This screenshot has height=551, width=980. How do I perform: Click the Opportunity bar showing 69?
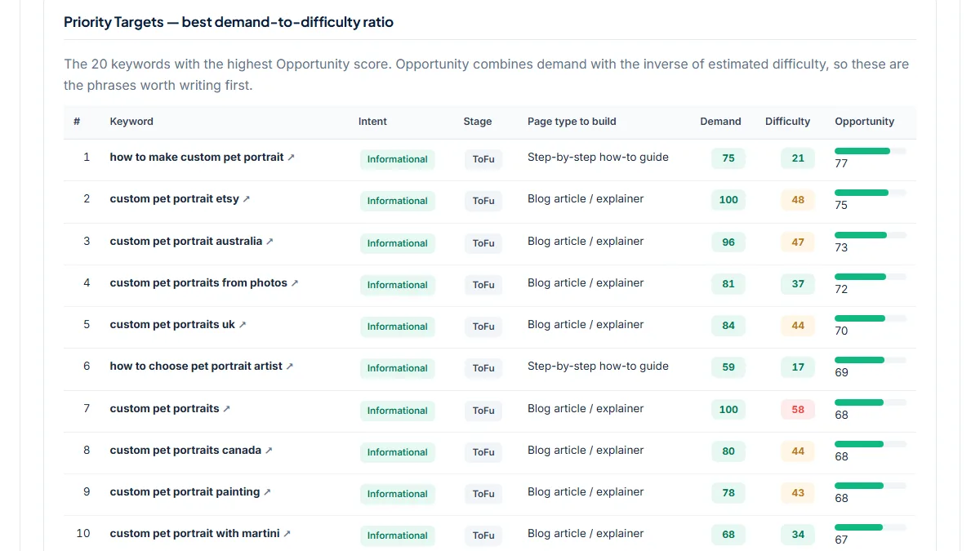[871, 360]
